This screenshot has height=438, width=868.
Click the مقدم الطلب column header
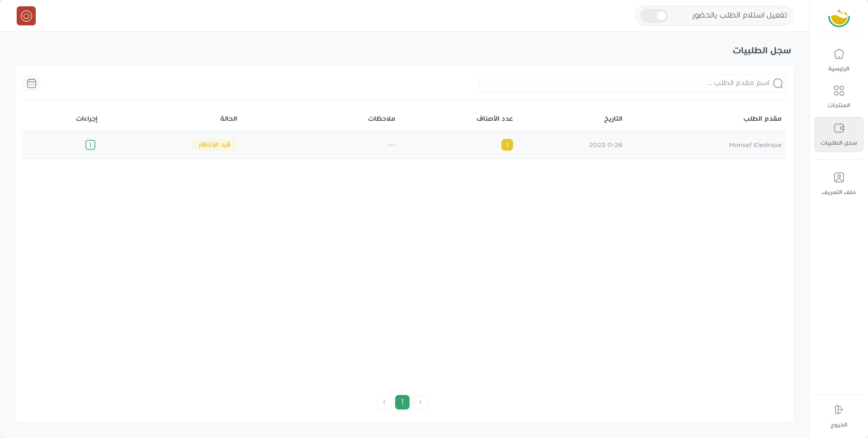pyautogui.click(x=762, y=119)
